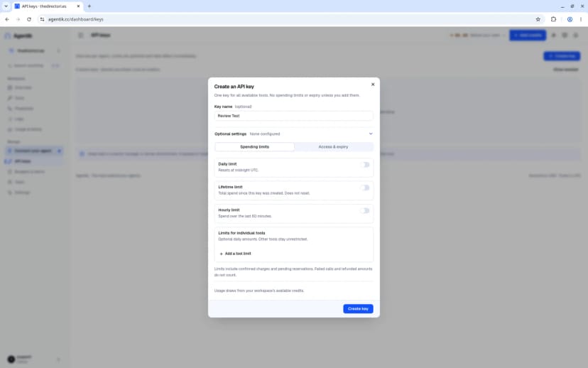Click the Key name input field

point(293,116)
